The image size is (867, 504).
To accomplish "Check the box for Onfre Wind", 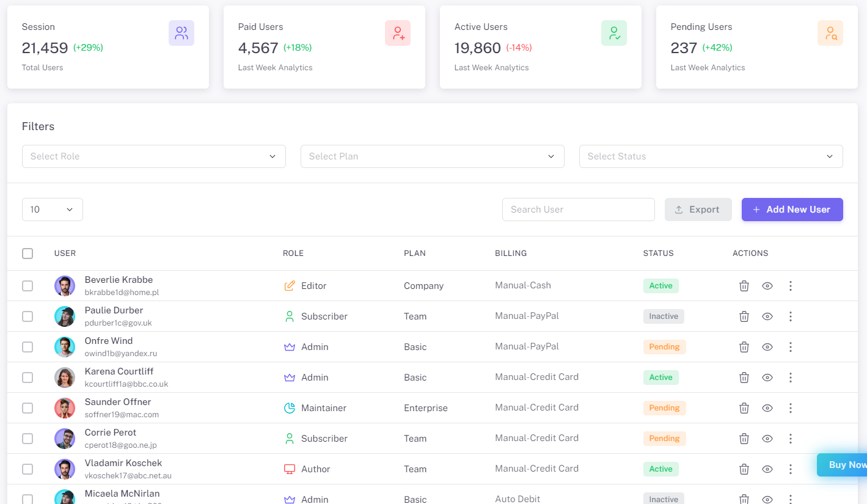I will click(x=27, y=347).
